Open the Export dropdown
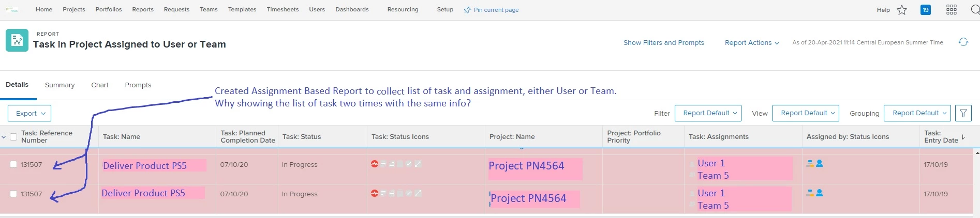Viewport: 980px width, 218px height. (x=29, y=113)
